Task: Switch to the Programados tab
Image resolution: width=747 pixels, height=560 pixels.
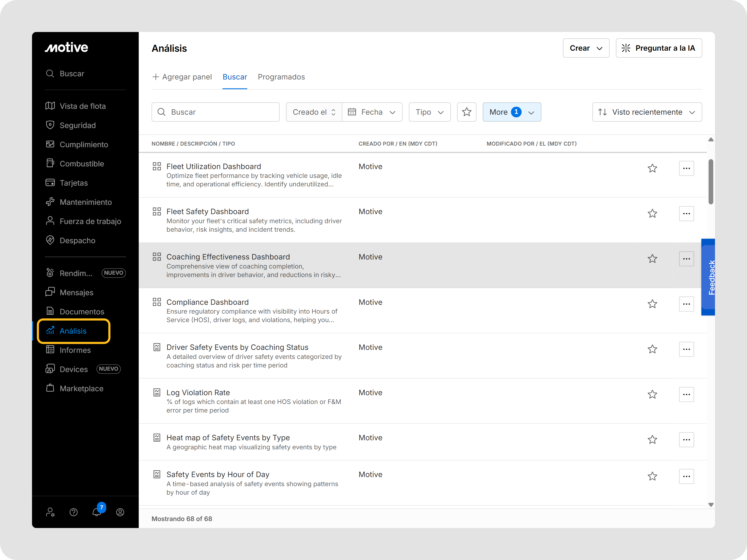Action: [281, 77]
